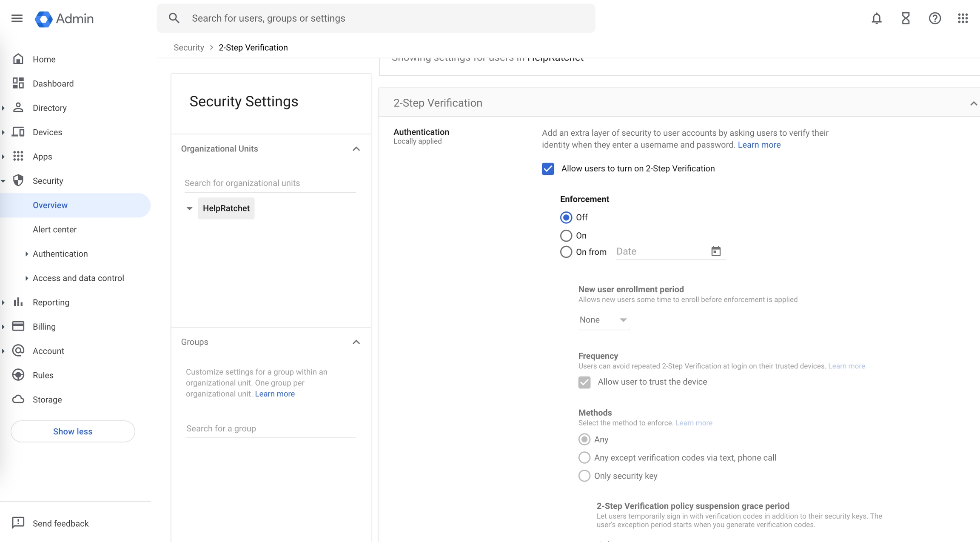
Task: Select the On enforcement radio button
Action: pos(566,236)
